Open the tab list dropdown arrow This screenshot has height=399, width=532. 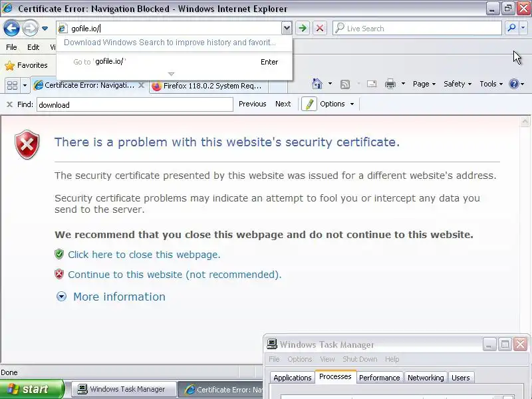pos(25,85)
